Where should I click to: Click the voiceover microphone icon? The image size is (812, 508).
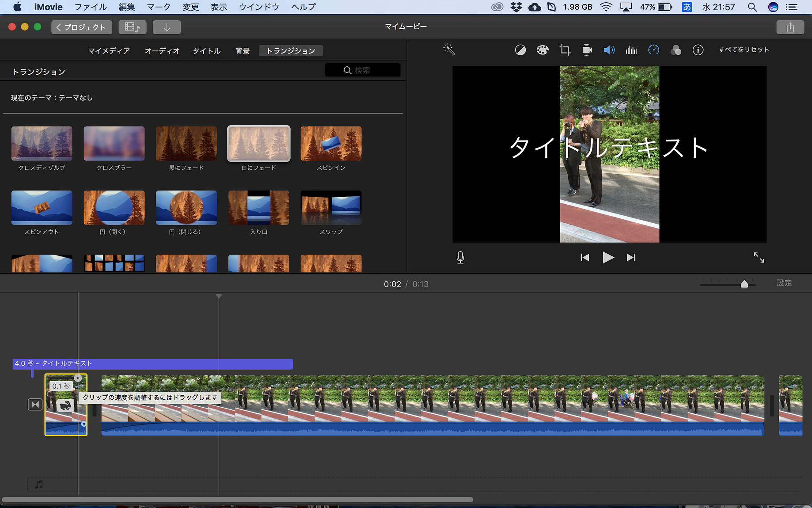[x=460, y=257]
